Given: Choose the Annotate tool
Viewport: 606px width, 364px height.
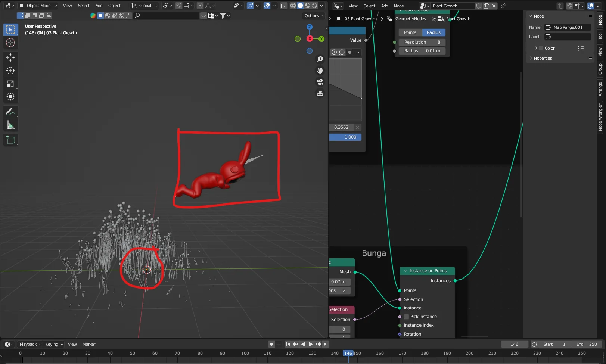Looking at the screenshot, I should pos(10,112).
